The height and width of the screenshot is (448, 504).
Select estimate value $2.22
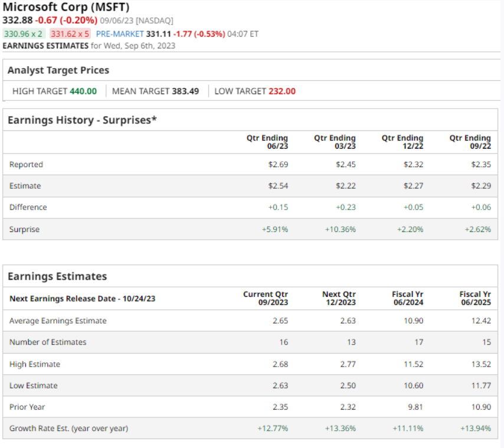click(x=346, y=186)
